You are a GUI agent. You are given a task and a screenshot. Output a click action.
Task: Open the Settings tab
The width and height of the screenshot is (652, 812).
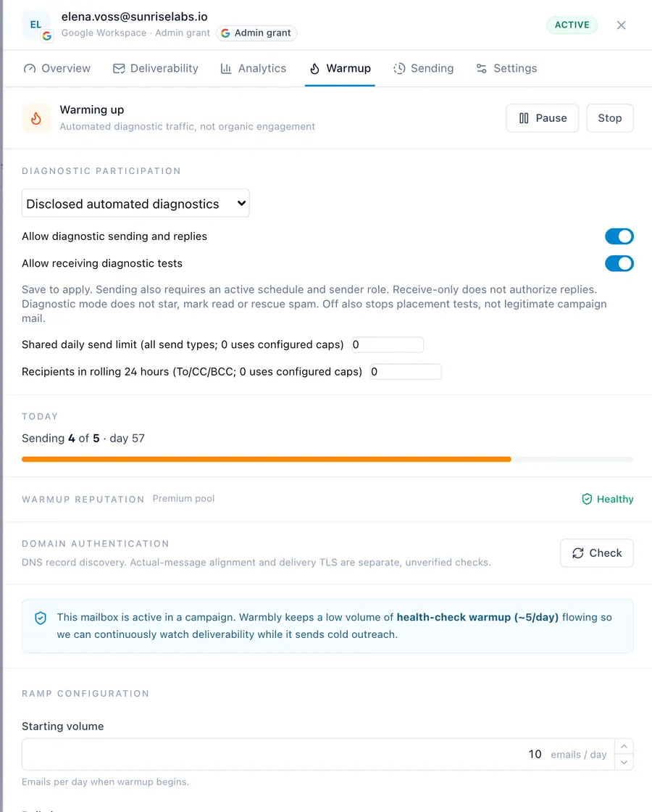(506, 68)
